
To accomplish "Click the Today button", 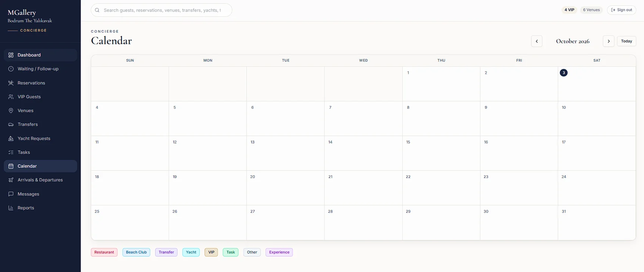I will [x=627, y=41].
